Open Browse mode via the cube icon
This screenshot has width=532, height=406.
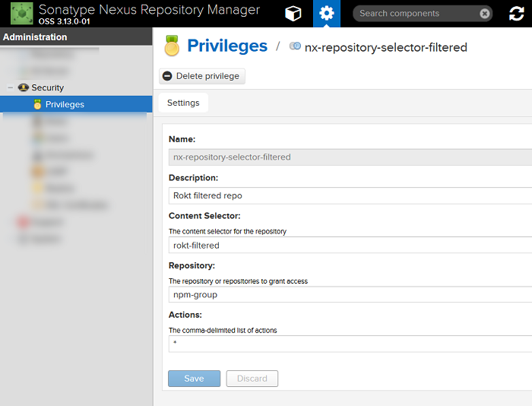click(x=293, y=14)
